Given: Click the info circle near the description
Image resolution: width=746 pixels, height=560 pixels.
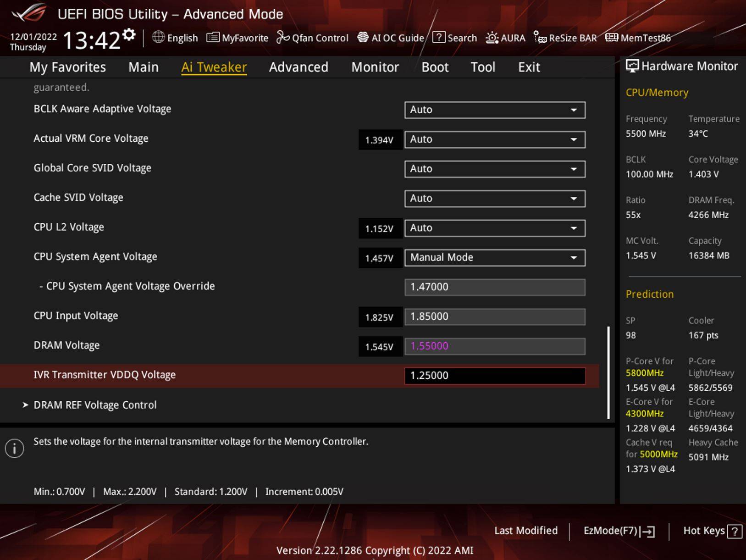Looking at the screenshot, I should (14, 448).
